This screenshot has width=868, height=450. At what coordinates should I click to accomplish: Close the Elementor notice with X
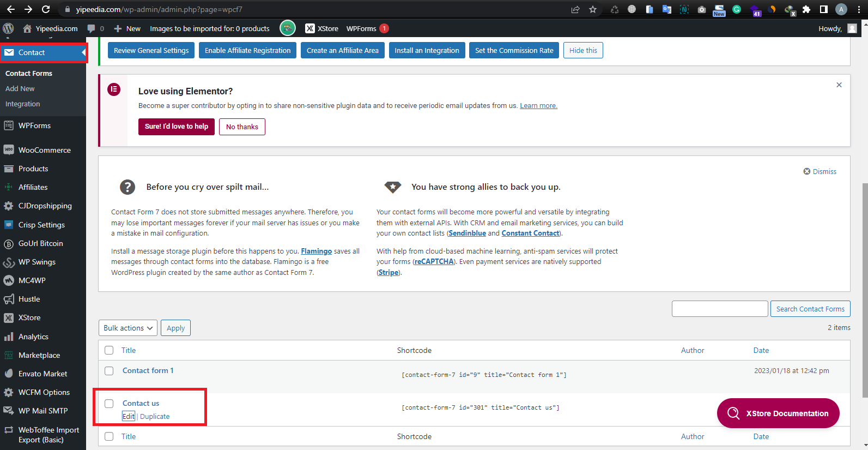(839, 85)
